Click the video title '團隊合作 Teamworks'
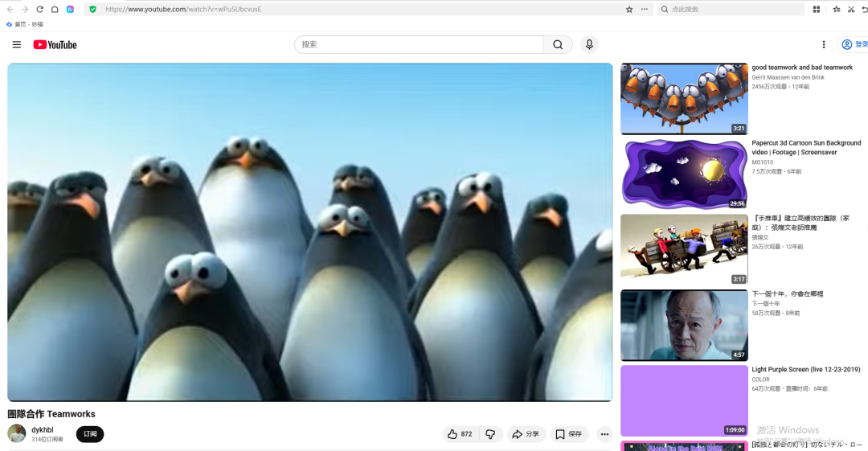The width and height of the screenshot is (868, 451). (x=51, y=414)
